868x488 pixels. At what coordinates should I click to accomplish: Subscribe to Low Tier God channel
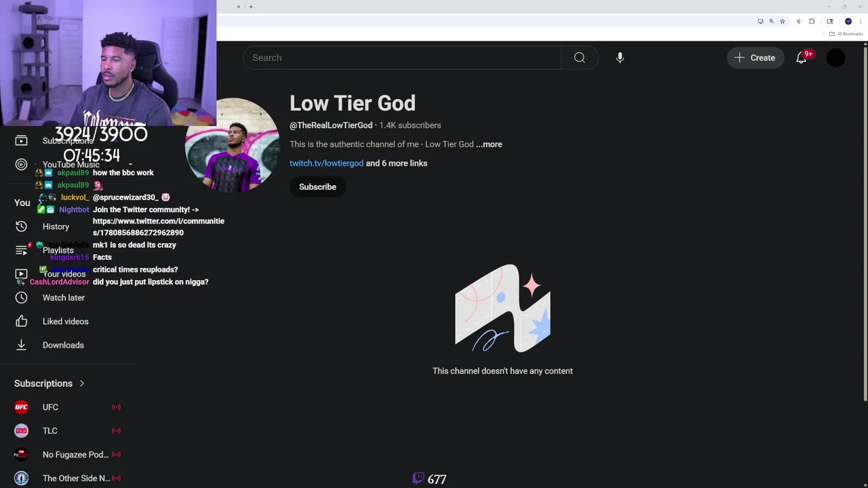pos(317,187)
